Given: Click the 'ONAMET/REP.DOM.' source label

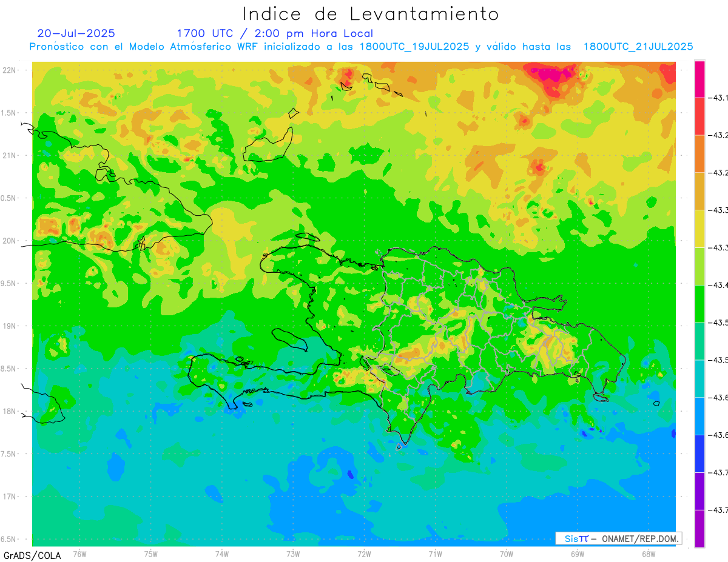Looking at the screenshot, I should coord(639,538).
